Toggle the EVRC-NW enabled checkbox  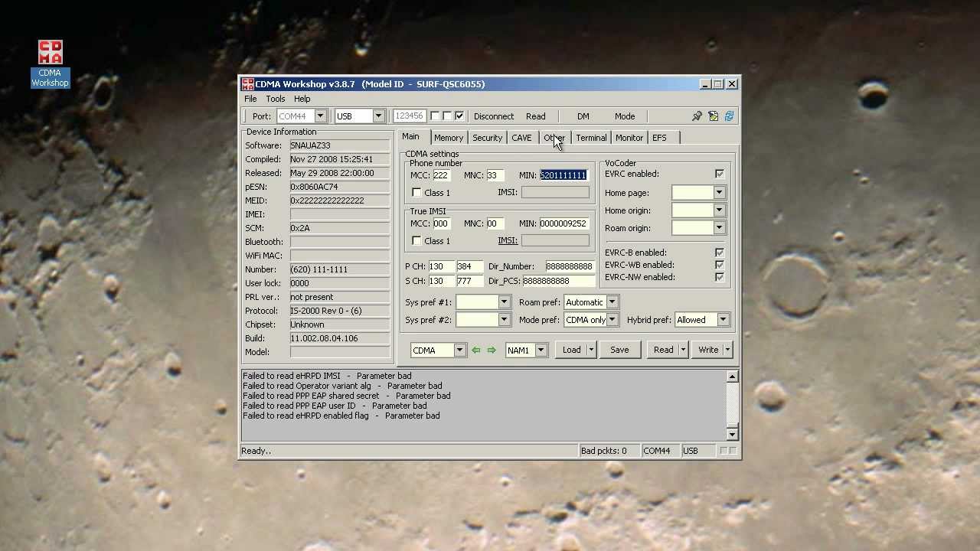(720, 277)
